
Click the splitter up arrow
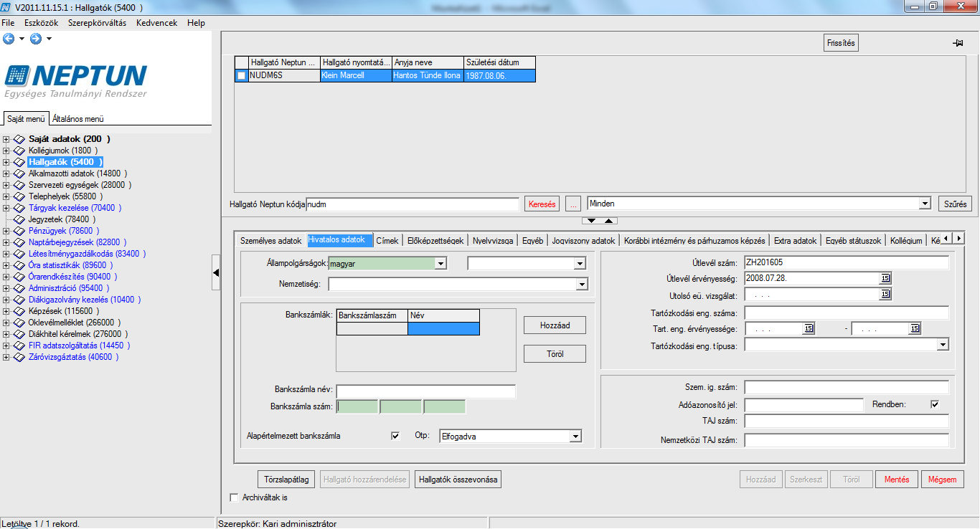click(607, 221)
